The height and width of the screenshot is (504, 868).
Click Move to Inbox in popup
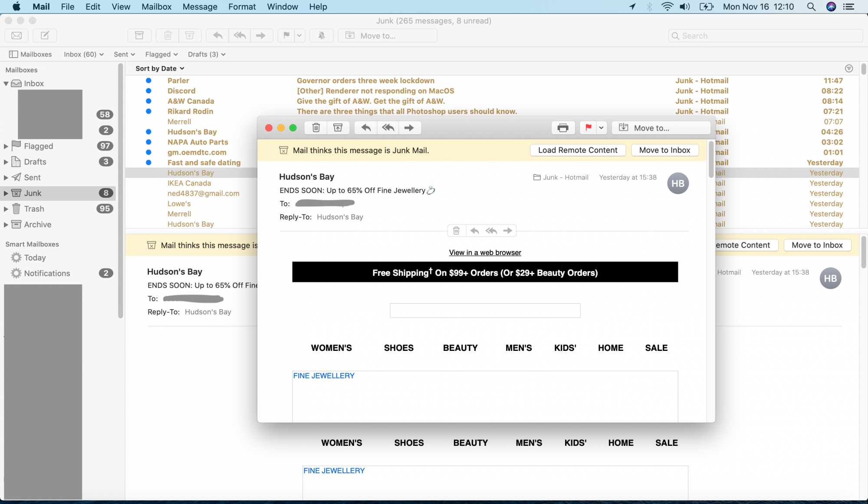click(x=664, y=150)
